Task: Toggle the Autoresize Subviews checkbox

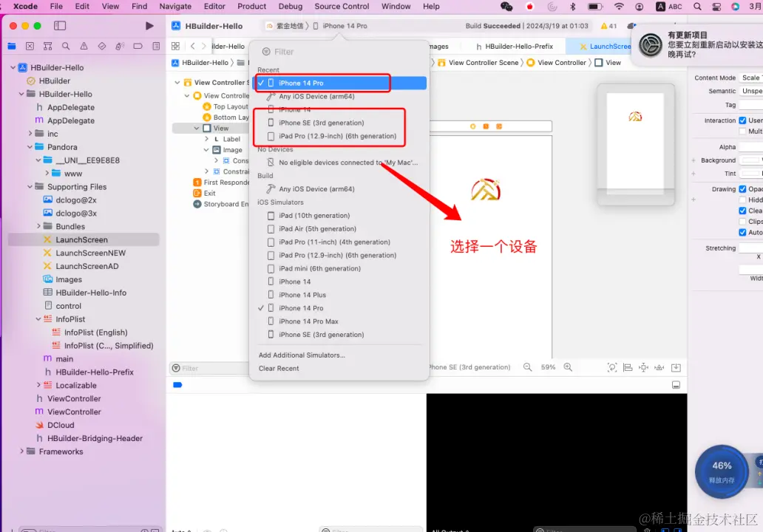Action: (742, 233)
